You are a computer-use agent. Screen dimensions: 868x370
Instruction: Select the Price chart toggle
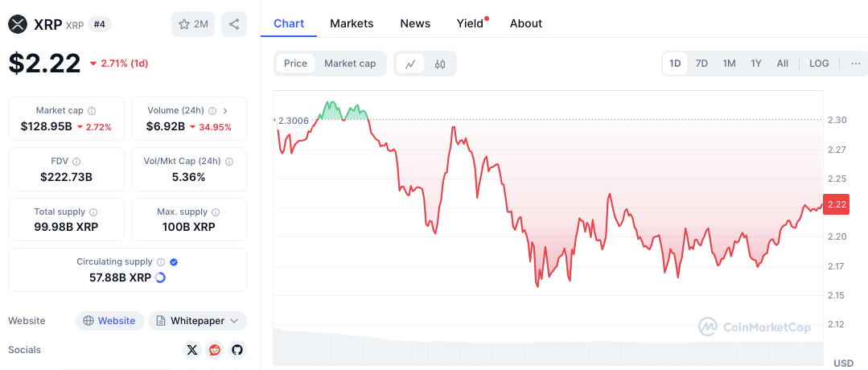point(295,64)
